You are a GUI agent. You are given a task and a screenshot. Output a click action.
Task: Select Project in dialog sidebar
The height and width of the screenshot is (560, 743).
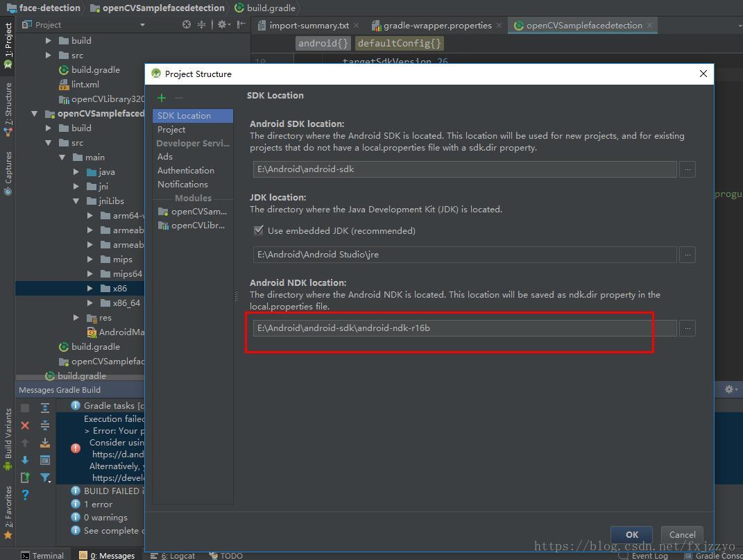pyautogui.click(x=193, y=130)
